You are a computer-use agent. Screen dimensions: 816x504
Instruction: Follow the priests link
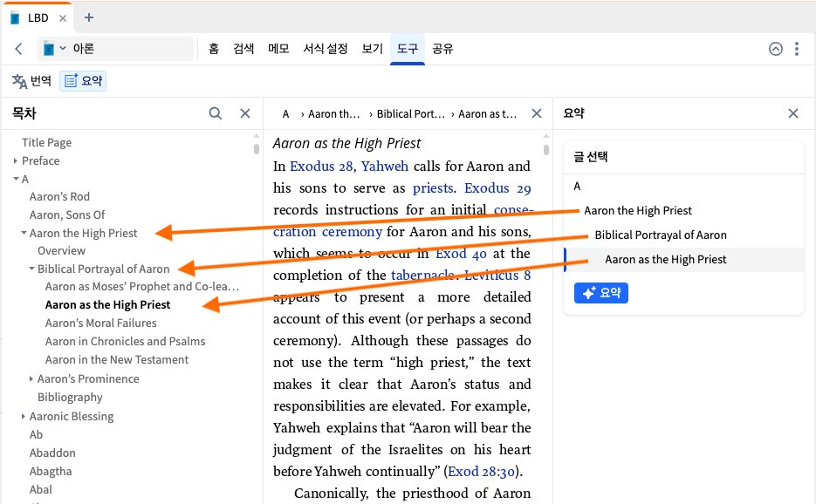433,187
